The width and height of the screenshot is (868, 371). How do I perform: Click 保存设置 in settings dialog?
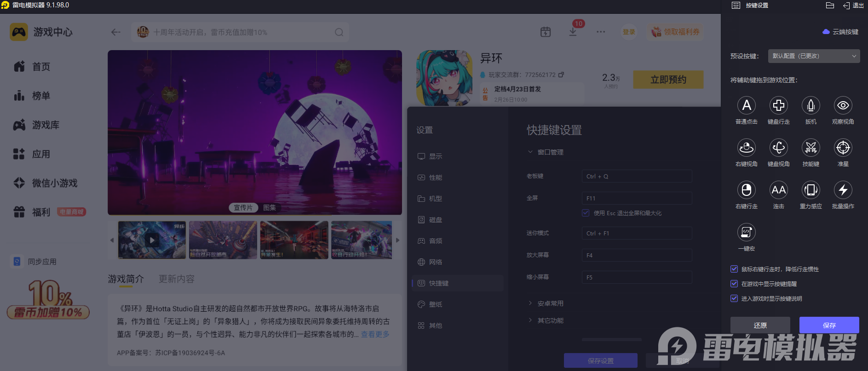click(x=601, y=361)
